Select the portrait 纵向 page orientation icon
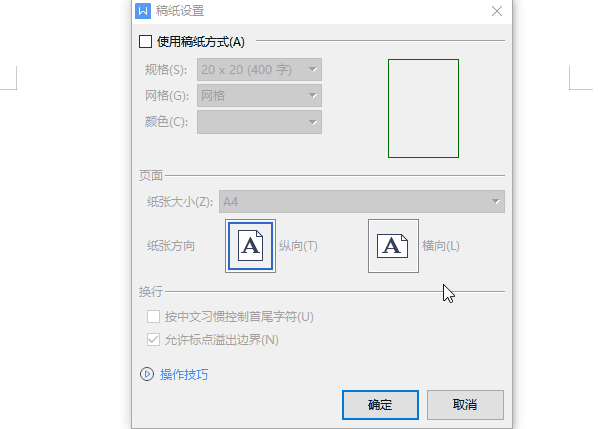 click(251, 246)
